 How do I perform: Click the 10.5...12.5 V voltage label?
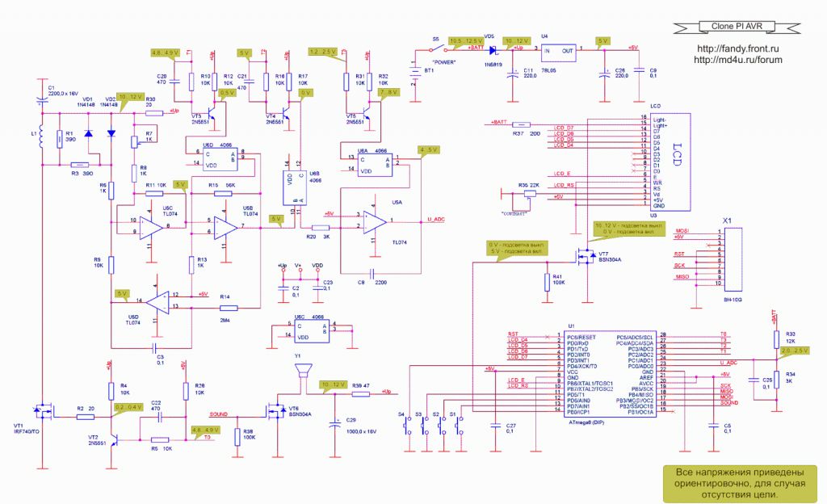(466, 41)
